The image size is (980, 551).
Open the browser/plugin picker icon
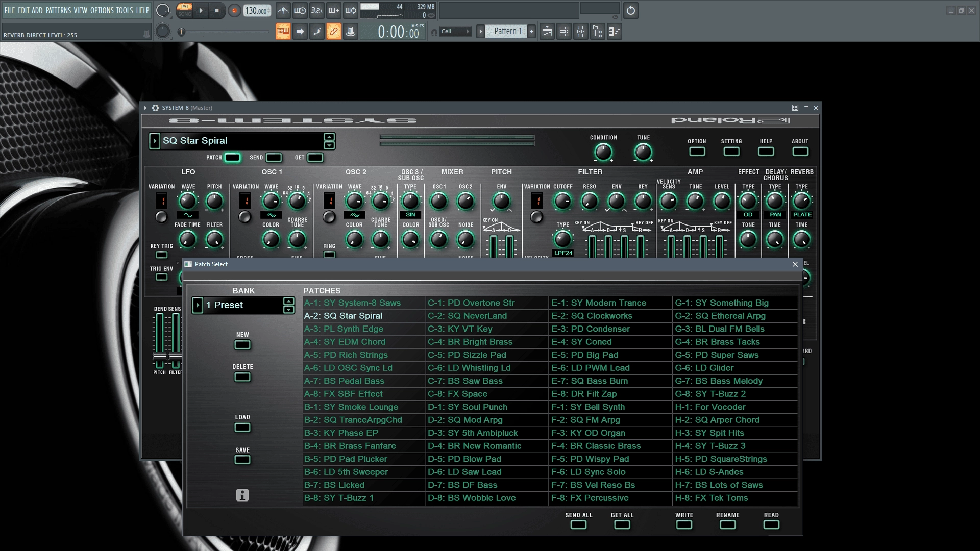(x=598, y=32)
